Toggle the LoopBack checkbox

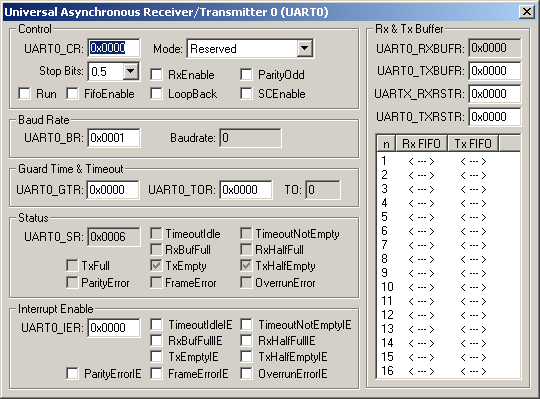(x=156, y=93)
